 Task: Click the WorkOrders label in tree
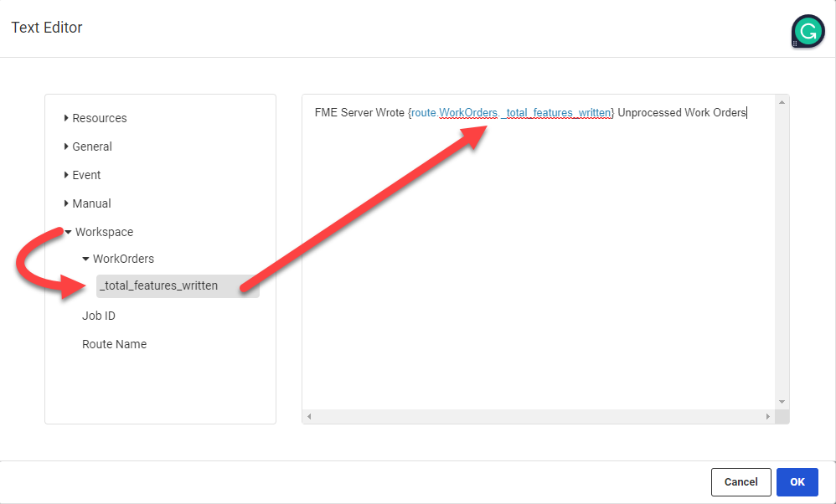[124, 259]
